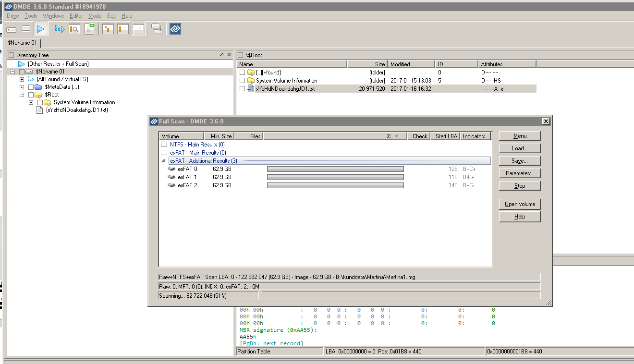Expand the All Found / Virtual FS node
The height and width of the screenshot is (364, 634).
click(22, 79)
